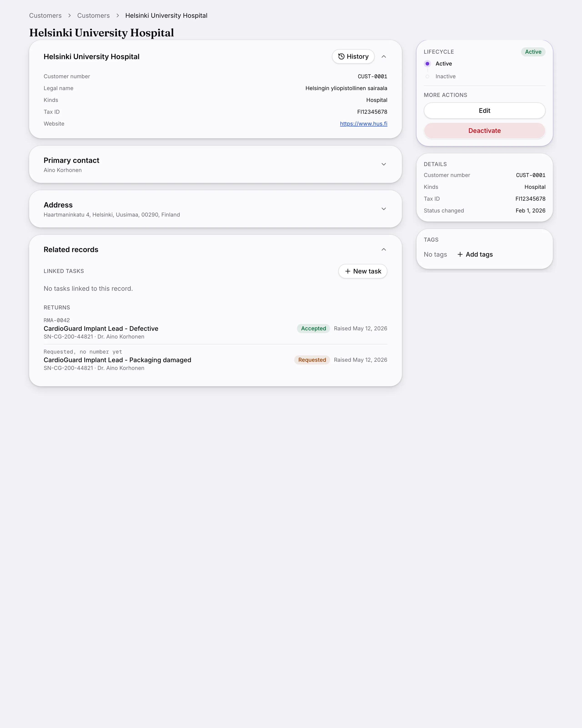This screenshot has height=728, width=582.
Task: Click the CUST-0001 value in Details panel
Action: coord(530,175)
